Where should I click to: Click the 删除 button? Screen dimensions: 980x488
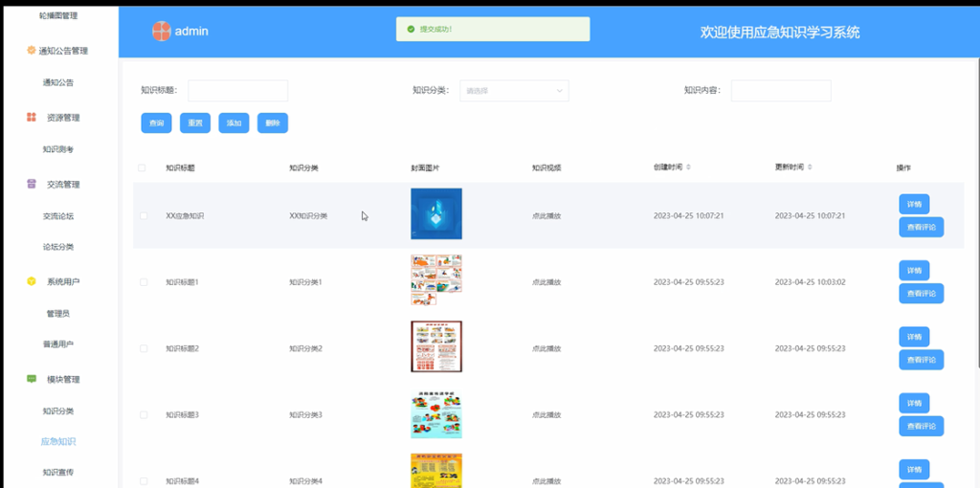coord(273,123)
